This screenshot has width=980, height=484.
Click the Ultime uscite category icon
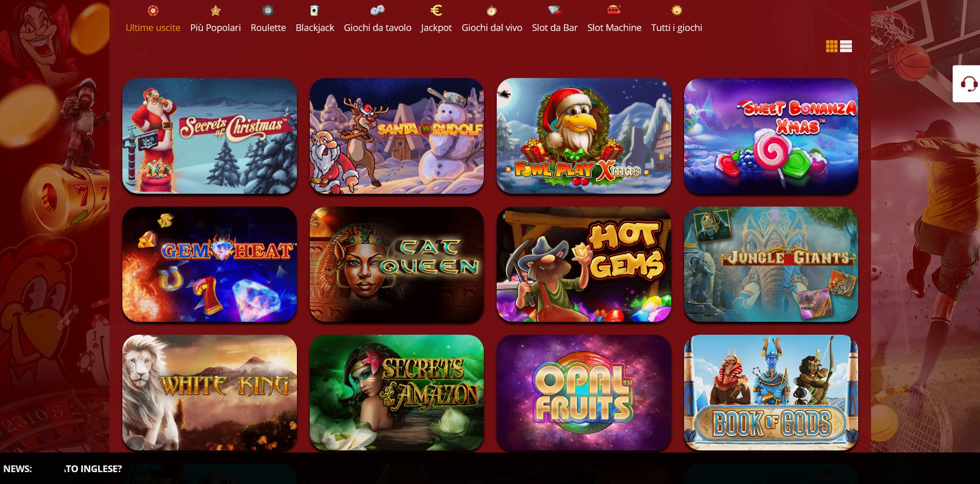tap(153, 10)
